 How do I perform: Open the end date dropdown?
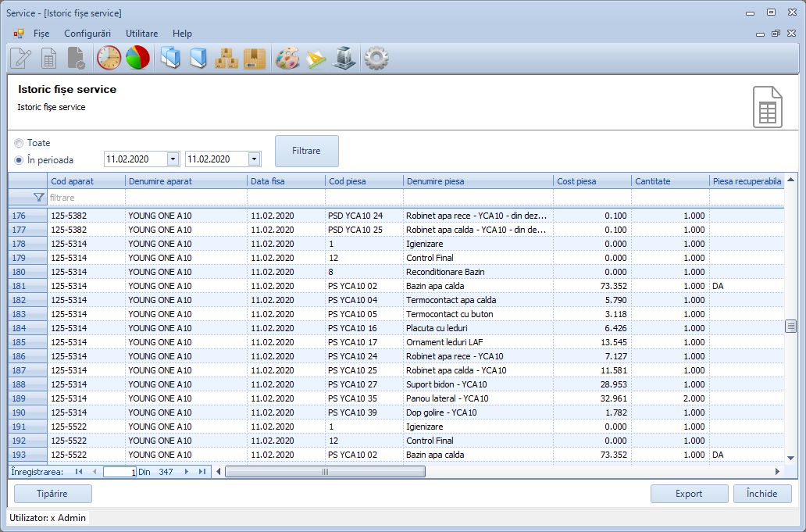coord(254,159)
